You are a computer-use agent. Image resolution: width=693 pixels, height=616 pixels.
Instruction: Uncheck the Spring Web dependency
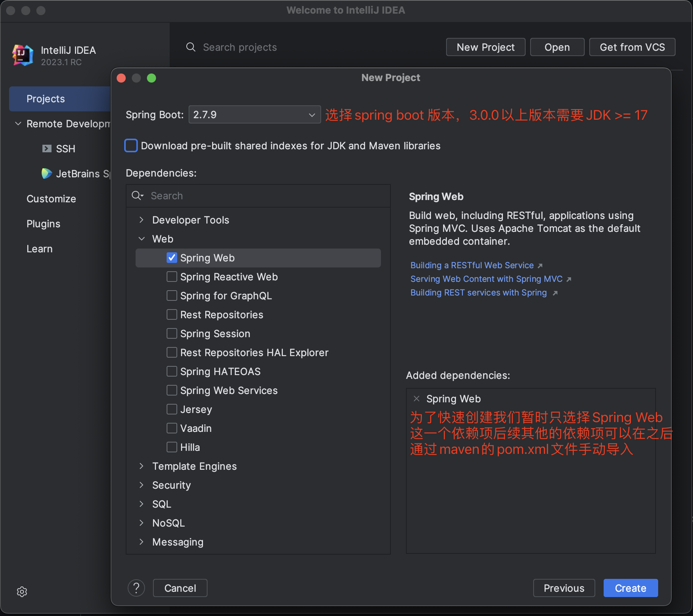point(172,258)
